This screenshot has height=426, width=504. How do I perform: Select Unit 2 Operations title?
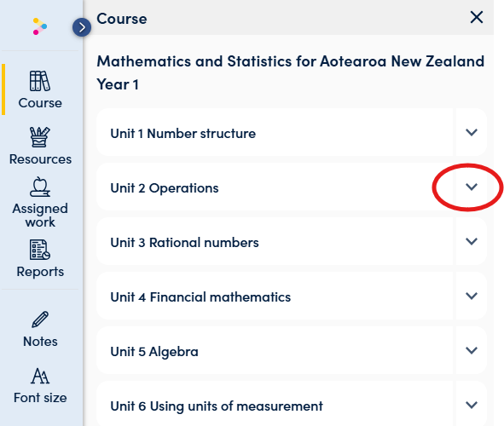165,188
